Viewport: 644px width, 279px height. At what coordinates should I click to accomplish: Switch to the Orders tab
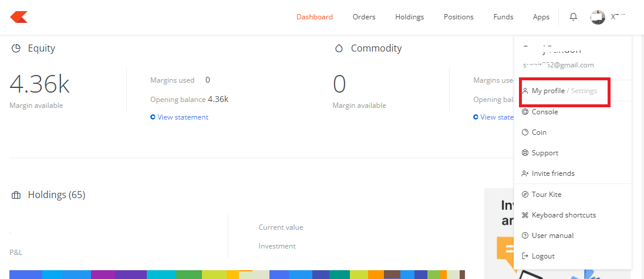click(x=364, y=17)
